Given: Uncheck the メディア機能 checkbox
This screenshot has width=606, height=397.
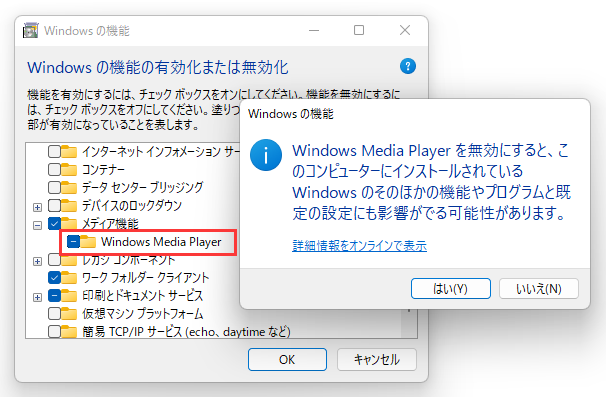Looking at the screenshot, I should pyautogui.click(x=54, y=223).
